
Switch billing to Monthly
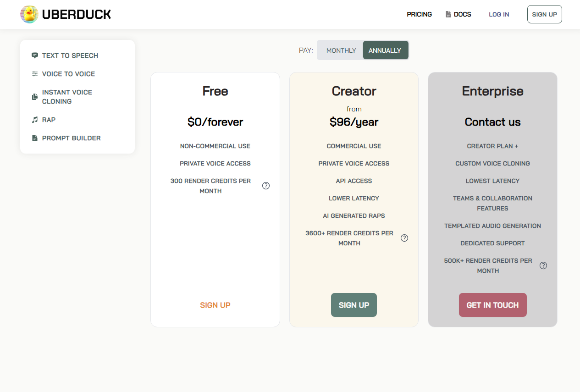pyautogui.click(x=341, y=50)
